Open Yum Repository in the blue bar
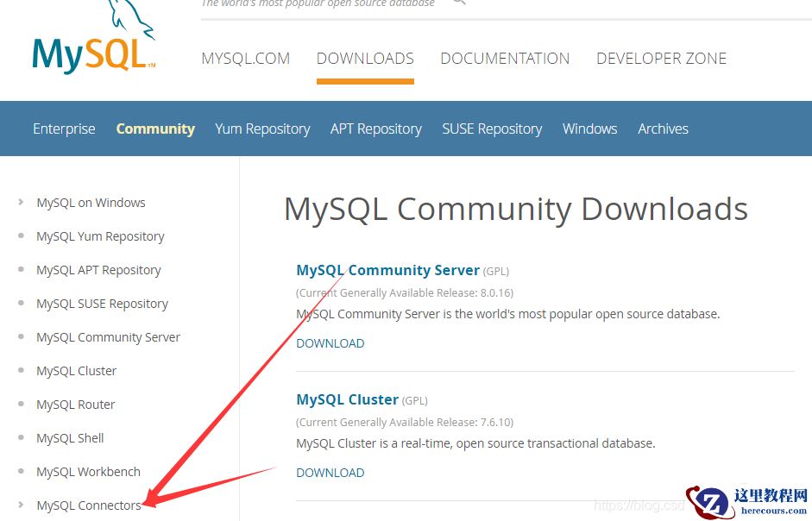812x521 pixels. [x=262, y=129]
